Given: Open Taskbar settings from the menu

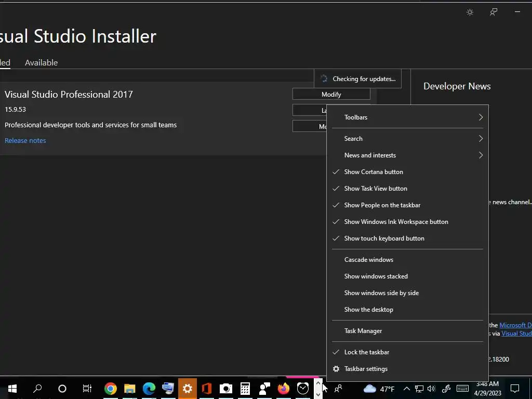Looking at the screenshot, I should point(407,368).
